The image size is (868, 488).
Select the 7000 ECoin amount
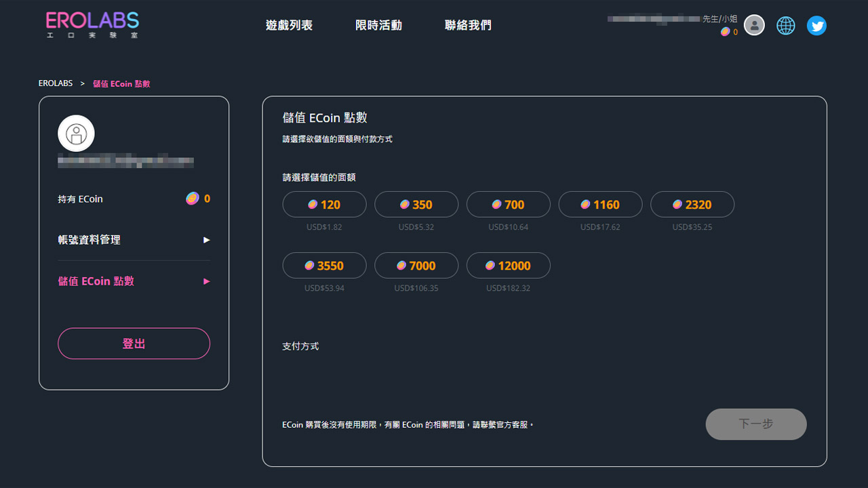click(x=416, y=266)
